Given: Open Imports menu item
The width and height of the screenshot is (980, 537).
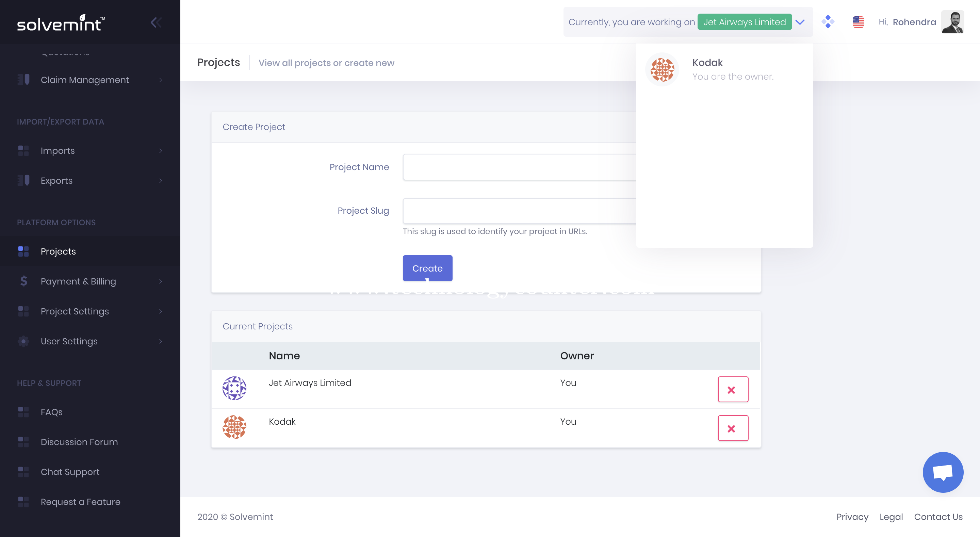Looking at the screenshot, I should pyautogui.click(x=90, y=151).
